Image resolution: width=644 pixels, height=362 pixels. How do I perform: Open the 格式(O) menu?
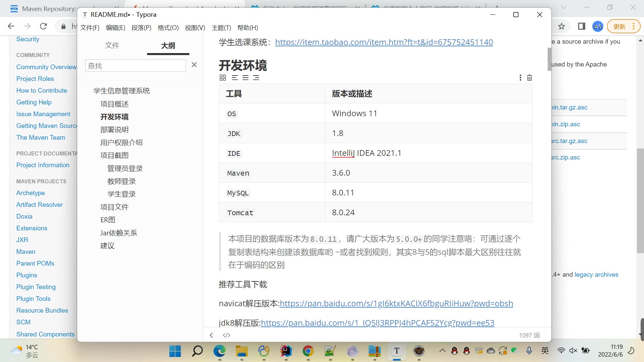point(168,28)
